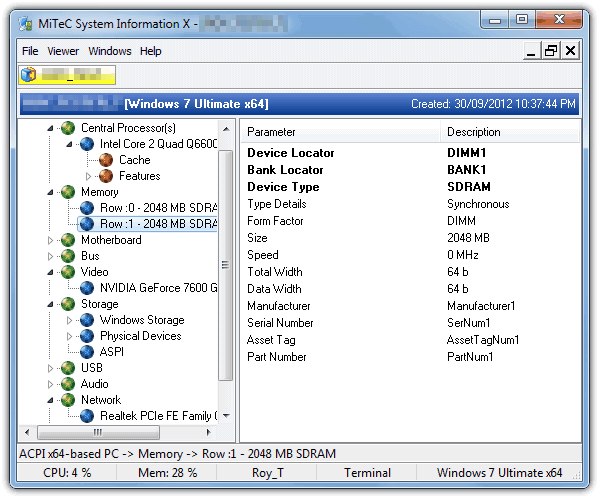Click the Manufacturer1 description value
The width and height of the screenshot is (599, 497).
(481, 306)
